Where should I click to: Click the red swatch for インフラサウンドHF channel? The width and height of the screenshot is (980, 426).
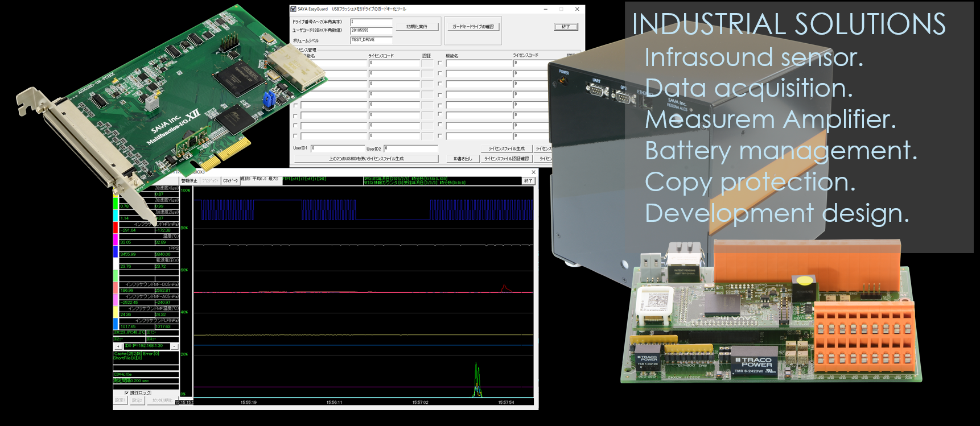point(116,228)
